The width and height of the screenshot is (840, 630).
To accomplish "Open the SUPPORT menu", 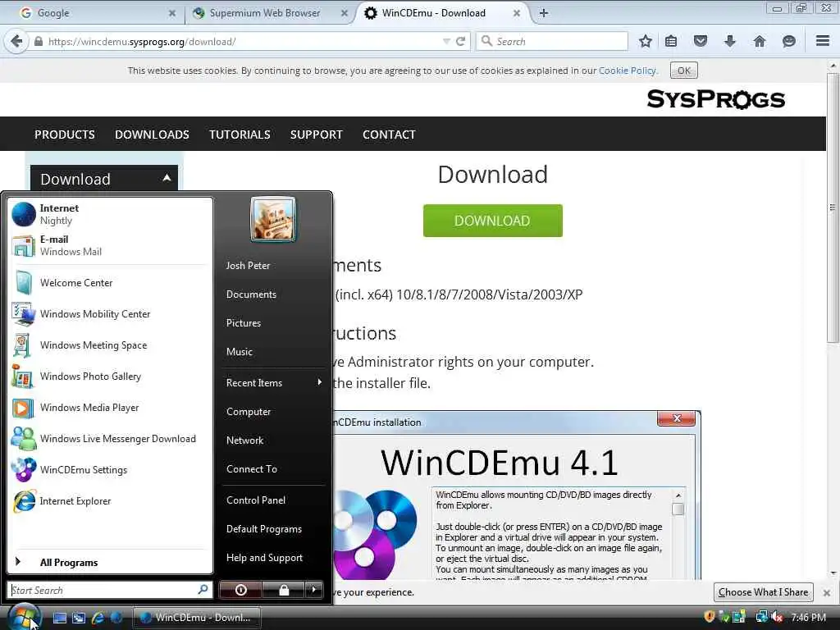I will (316, 135).
